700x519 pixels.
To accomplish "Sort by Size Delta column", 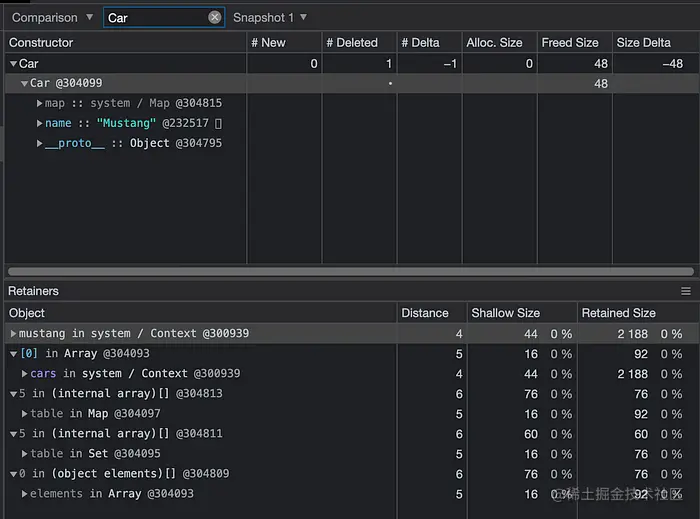I will pos(655,42).
